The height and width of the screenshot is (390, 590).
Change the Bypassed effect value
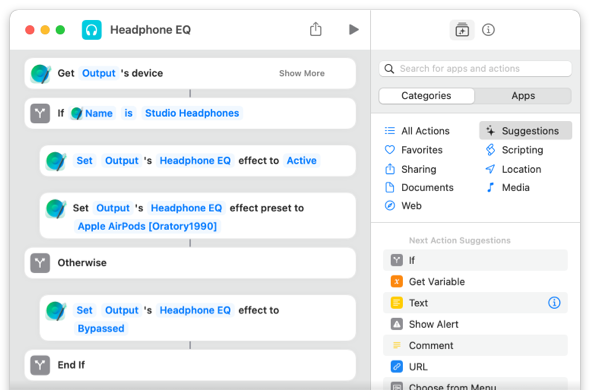pos(101,329)
